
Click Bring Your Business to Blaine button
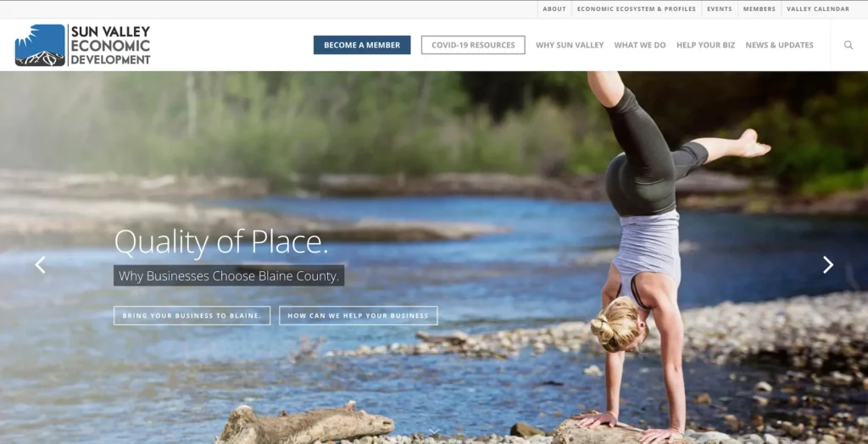(x=192, y=315)
